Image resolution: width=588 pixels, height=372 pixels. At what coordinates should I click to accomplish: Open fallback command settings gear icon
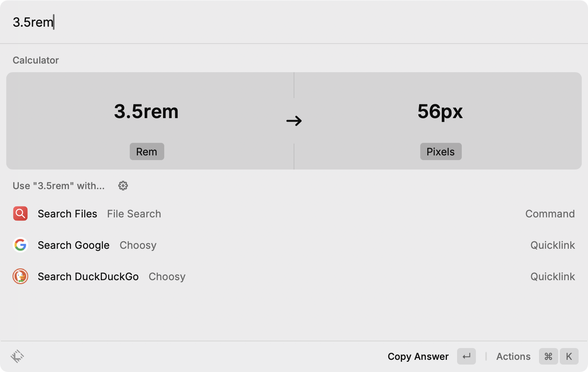123,186
